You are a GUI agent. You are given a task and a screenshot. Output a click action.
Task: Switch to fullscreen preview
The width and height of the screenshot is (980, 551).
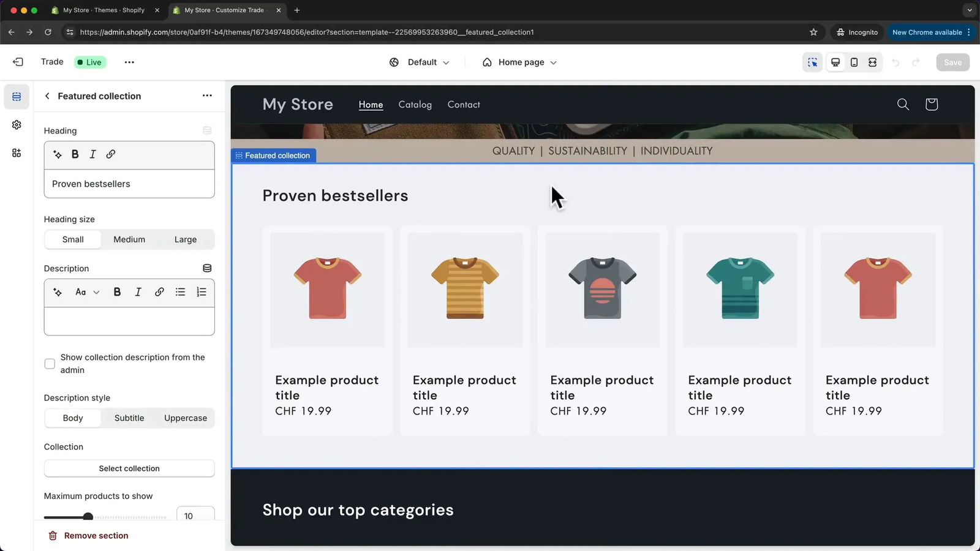(x=873, y=62)
